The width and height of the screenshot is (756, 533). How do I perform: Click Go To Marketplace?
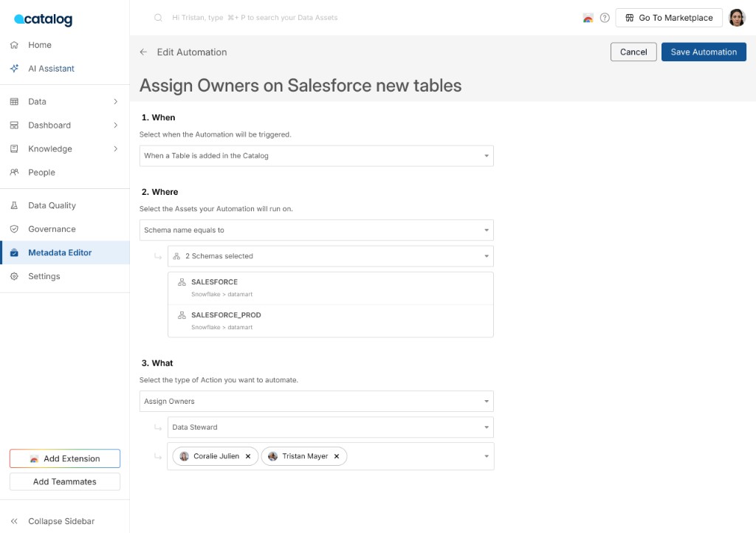pyautogui.click(x=669, y=18)
